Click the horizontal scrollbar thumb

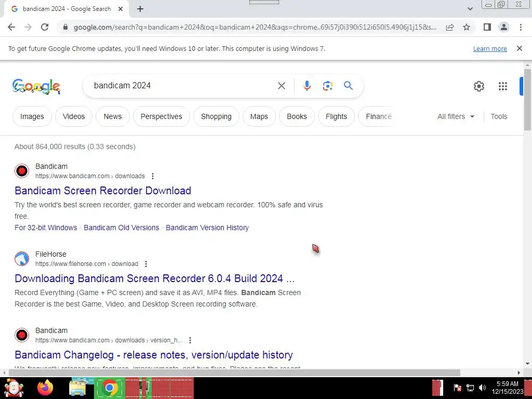coord(234,373)
